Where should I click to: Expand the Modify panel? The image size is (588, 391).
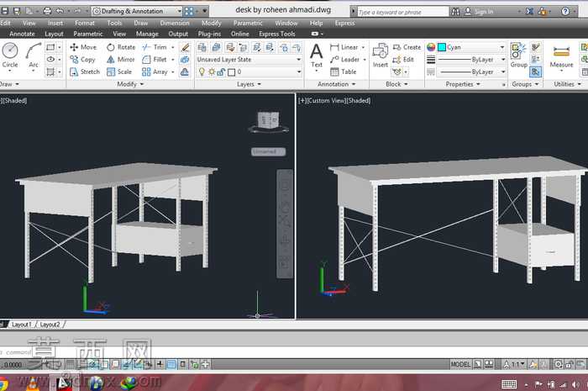coord(130,84)
